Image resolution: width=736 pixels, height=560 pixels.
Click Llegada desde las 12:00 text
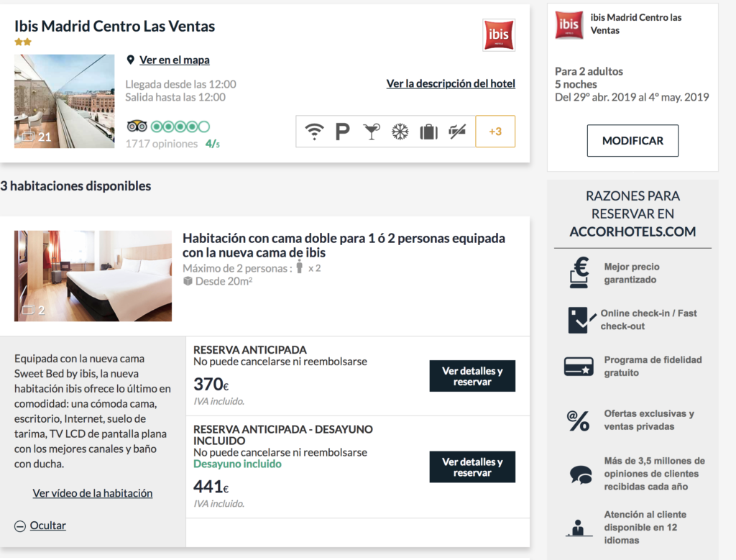pos(180,85)
